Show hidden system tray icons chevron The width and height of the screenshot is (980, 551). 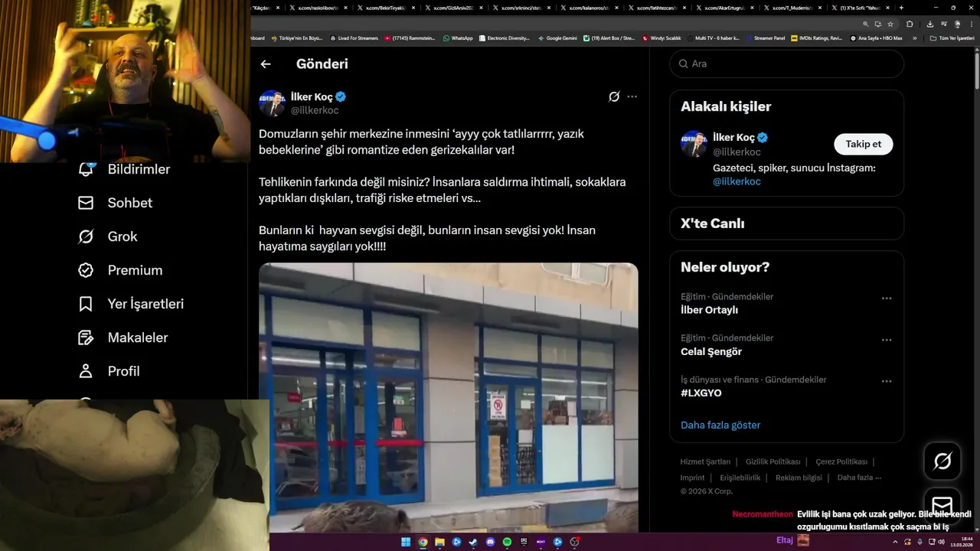pyautogui.click(x=895, y=541)
